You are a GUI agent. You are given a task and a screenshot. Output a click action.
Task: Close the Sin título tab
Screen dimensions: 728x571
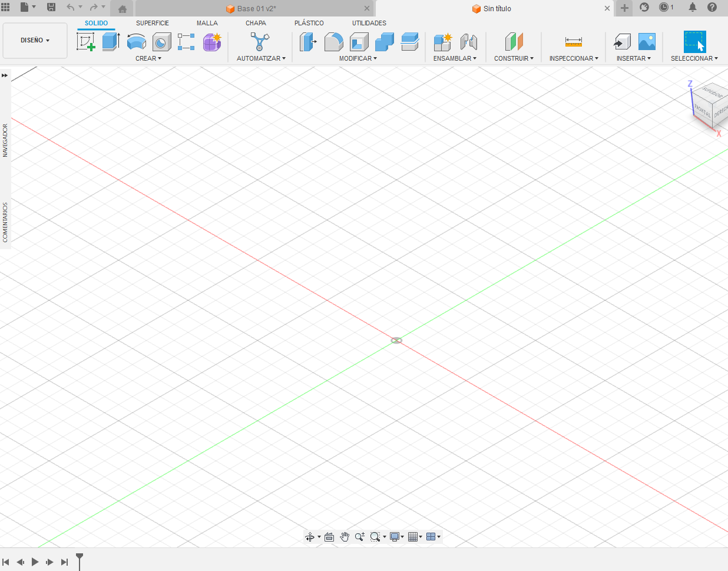pos(607,8)
